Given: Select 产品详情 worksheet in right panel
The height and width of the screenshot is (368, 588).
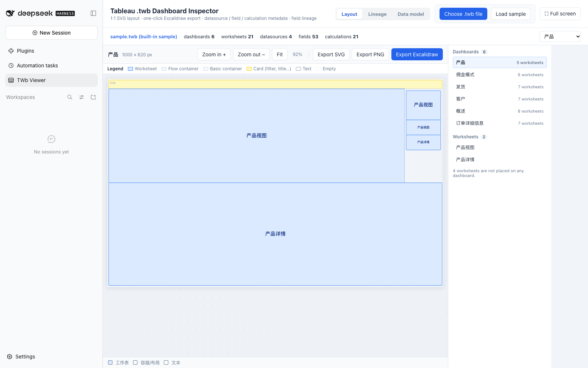Looking at the screenshot, I should [x=499, y=160].
